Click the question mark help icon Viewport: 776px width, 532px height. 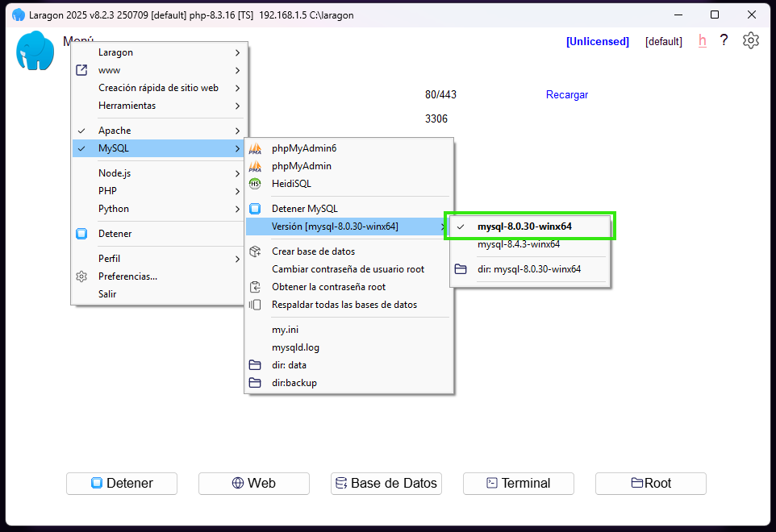coord(724,40)
